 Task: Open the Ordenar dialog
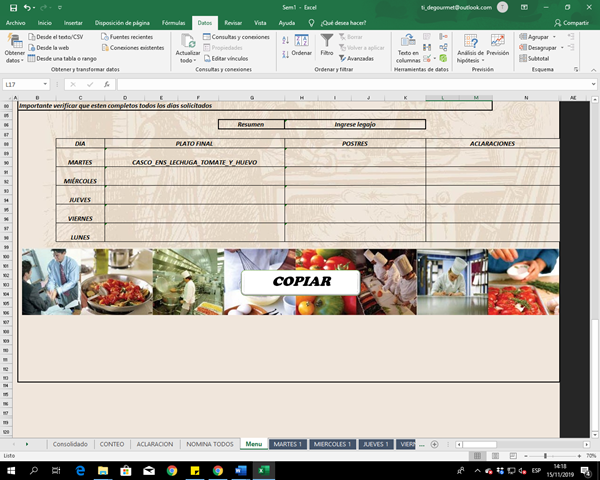(302, 45)
